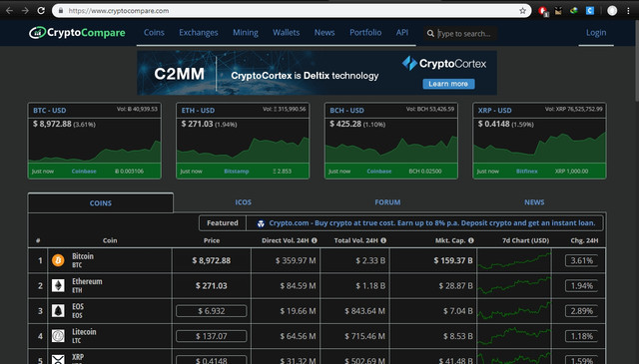This screenshot has height=364, width=639.
Task: Click the search magnifier icon
Action: click(430, 33)
